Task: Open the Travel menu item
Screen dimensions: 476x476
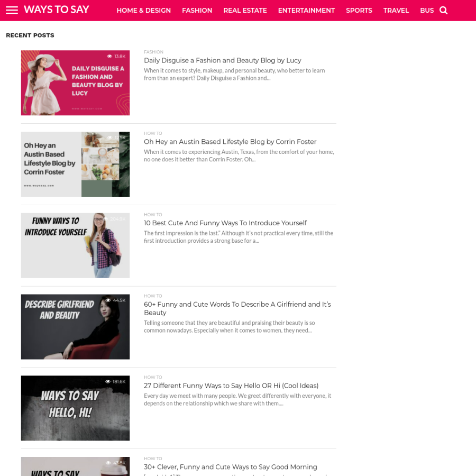Action: pos(396,11)
